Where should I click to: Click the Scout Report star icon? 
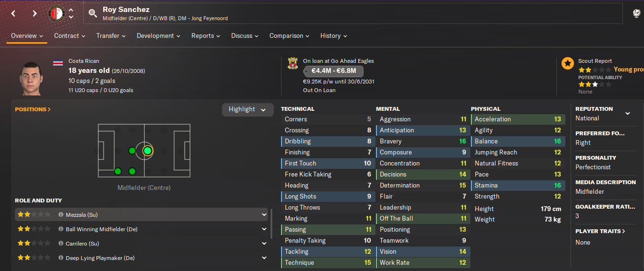[568, 63]
